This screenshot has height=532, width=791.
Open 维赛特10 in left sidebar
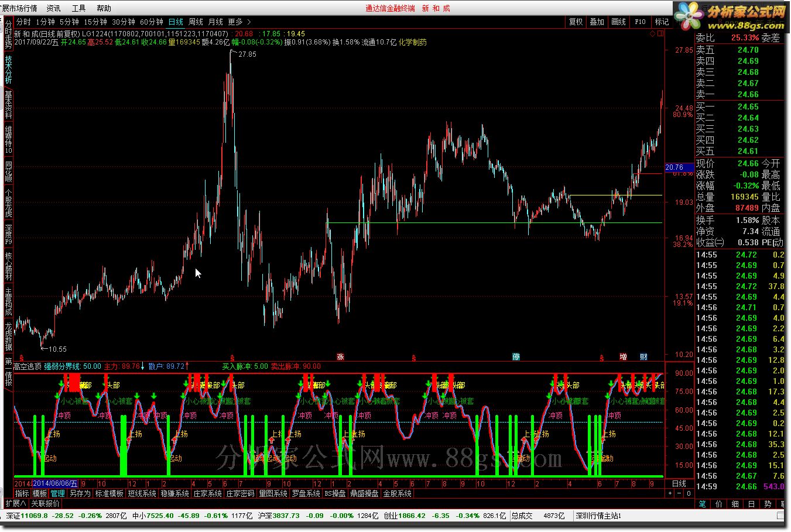click(8, 140)
